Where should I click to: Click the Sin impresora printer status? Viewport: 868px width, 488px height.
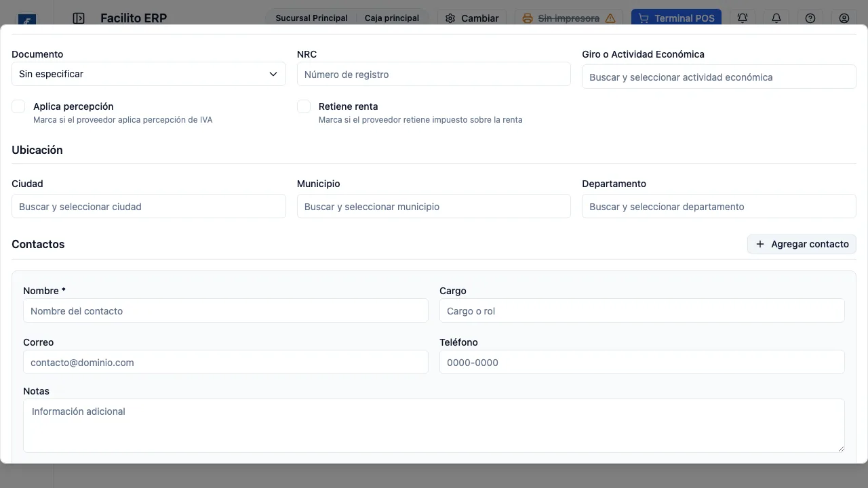568,18
